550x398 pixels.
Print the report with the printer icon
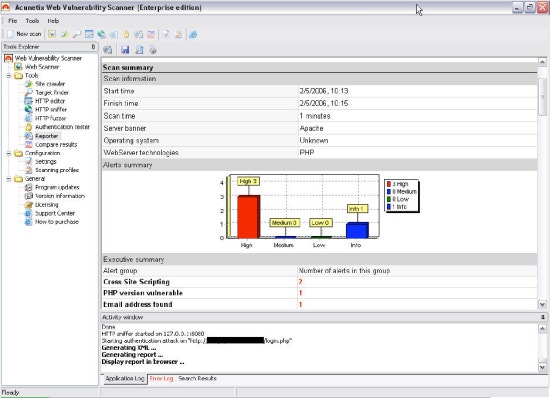[153, 50]
